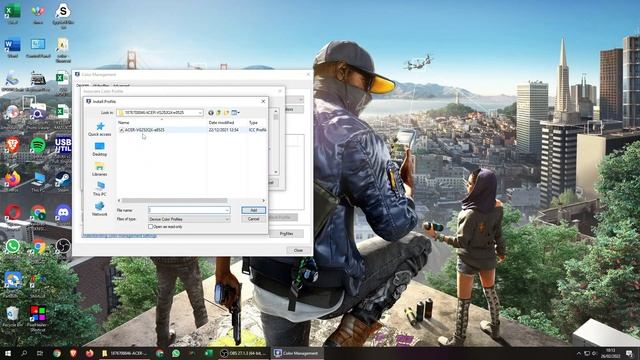Open the Excel desktop shortcut at top-left

click(12, 13)
